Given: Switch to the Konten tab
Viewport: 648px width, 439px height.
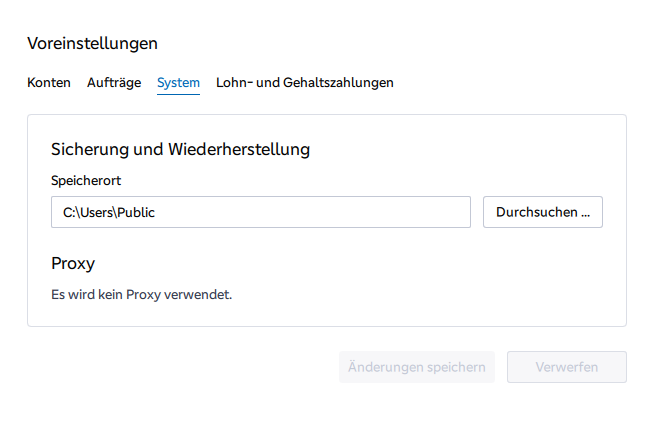Looking at the screenshot, I should [x=49, y=82].
